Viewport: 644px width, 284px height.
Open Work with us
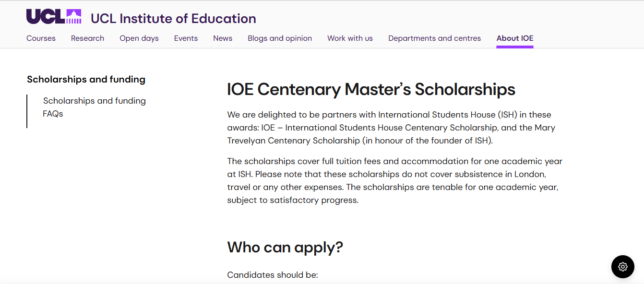[350, 38]
